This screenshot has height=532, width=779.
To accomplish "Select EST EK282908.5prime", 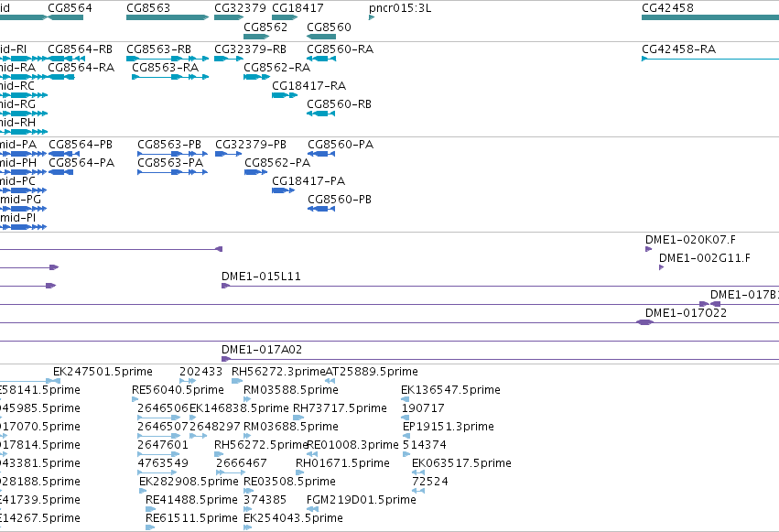I will 143,492.
